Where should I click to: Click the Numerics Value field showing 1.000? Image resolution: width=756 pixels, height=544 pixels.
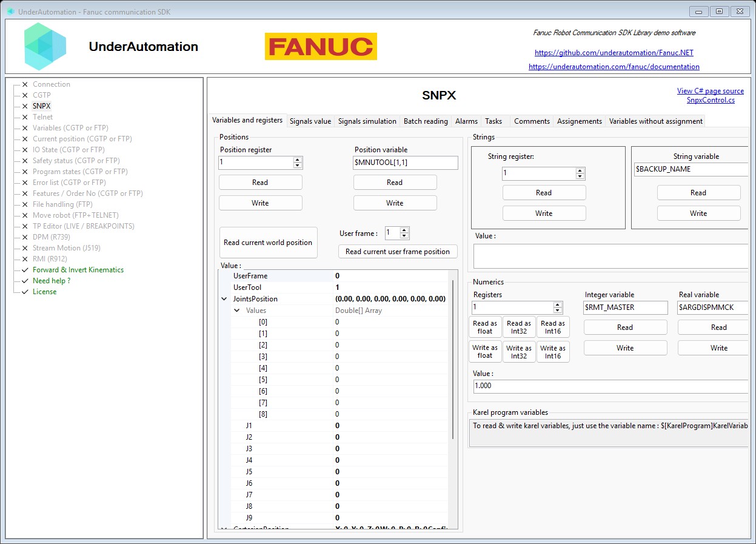pos(611,386)
